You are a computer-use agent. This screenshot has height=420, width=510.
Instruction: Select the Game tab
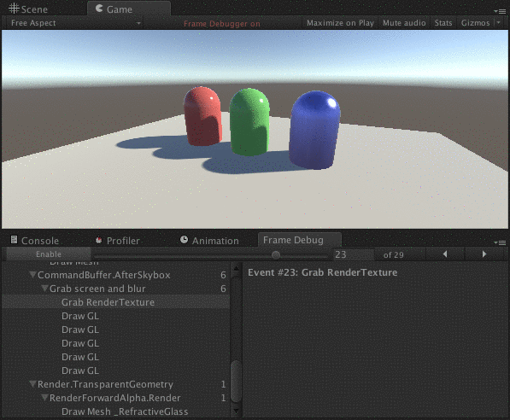tap(129, 9)
